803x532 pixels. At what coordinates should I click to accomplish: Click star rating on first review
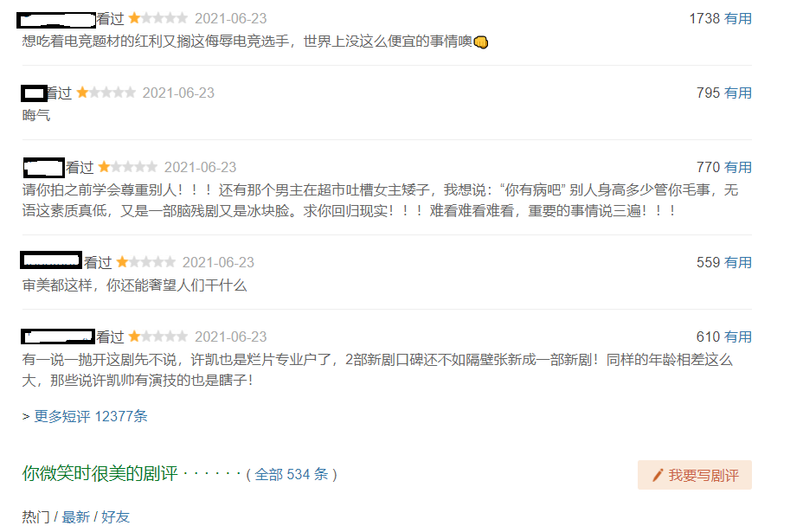tap(158, 18)
